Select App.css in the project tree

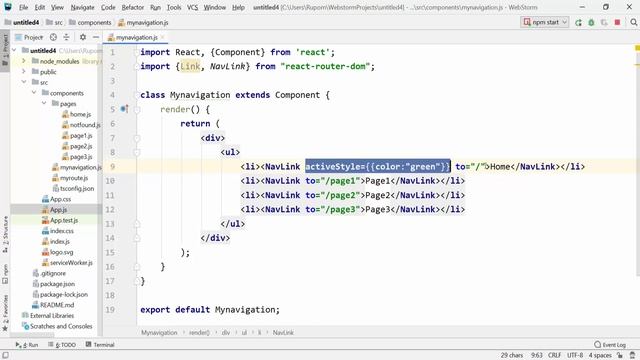point(60,199)
